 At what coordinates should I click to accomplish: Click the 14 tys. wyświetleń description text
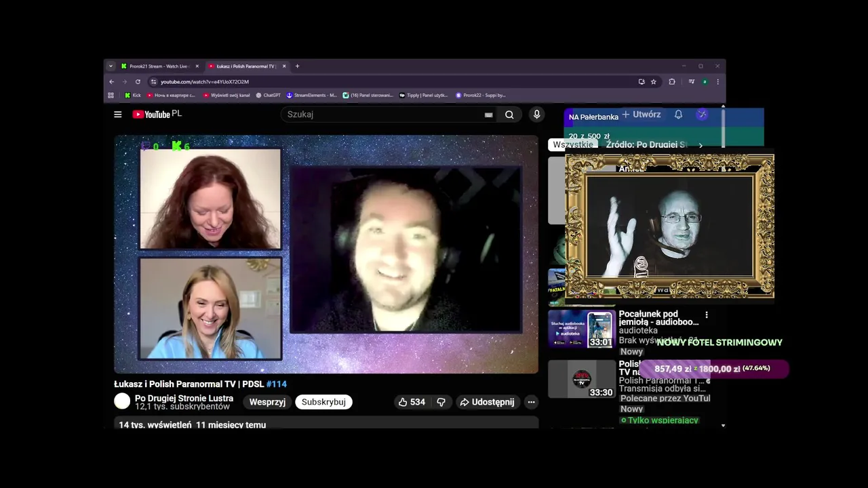click(193, 424)
